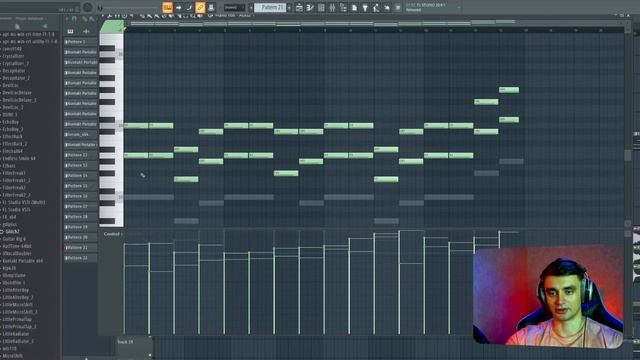Screen dimensions: 640x360
Task: Open the mixer view icon
Action: 332,7
